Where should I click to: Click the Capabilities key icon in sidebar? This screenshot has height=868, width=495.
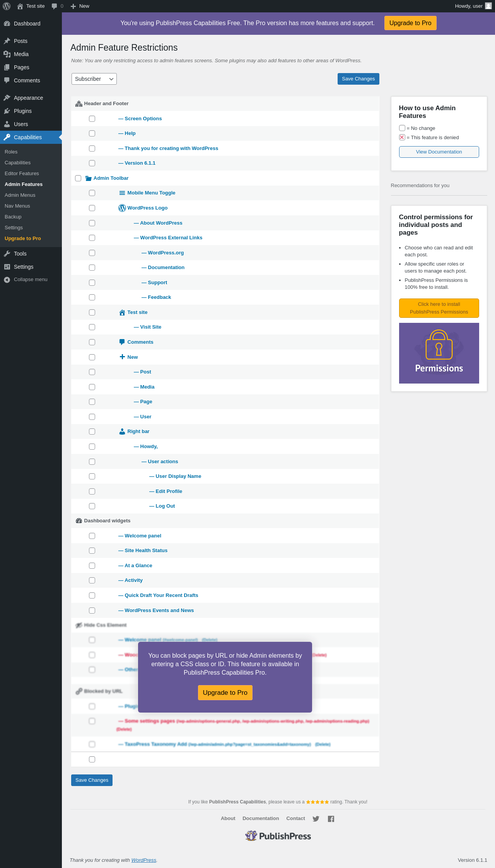coord(7,137)
